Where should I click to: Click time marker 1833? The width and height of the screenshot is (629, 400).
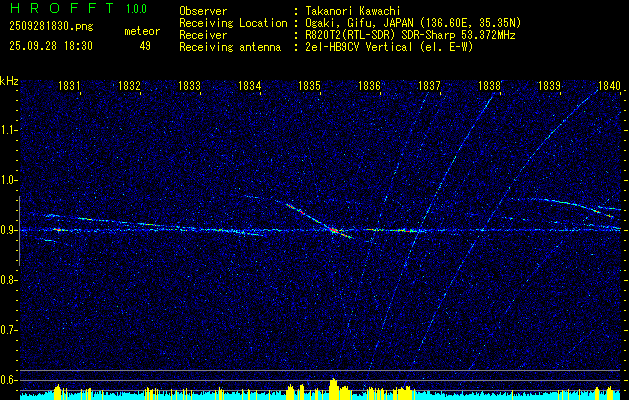pos(189,86)
